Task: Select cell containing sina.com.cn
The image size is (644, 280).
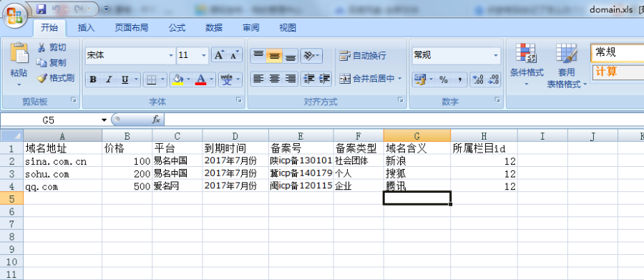Action: click(63, 161)
